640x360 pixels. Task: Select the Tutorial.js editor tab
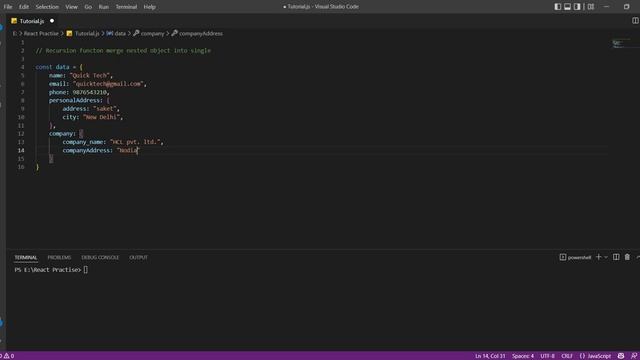(x=33, y=21)
